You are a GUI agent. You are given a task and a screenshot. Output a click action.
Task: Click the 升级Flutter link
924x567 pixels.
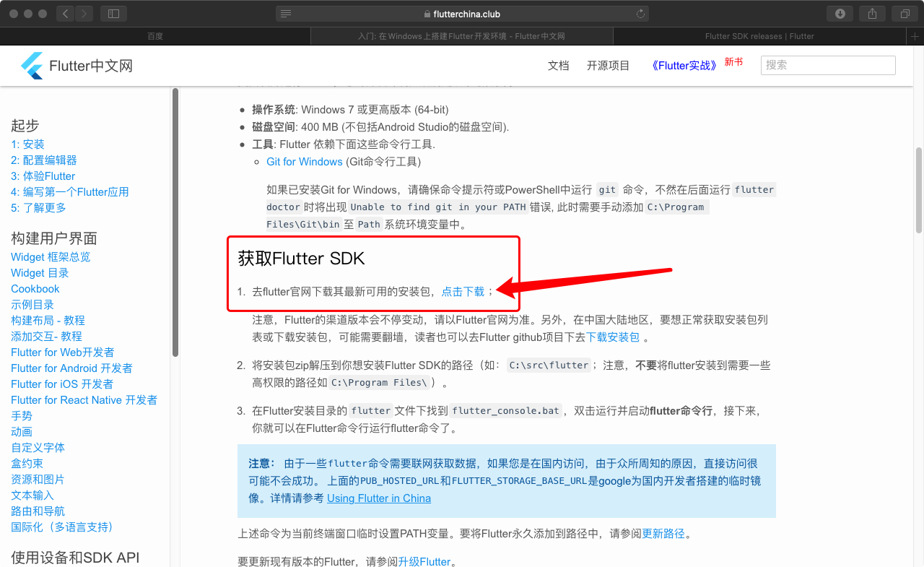[x=424, y=561]
